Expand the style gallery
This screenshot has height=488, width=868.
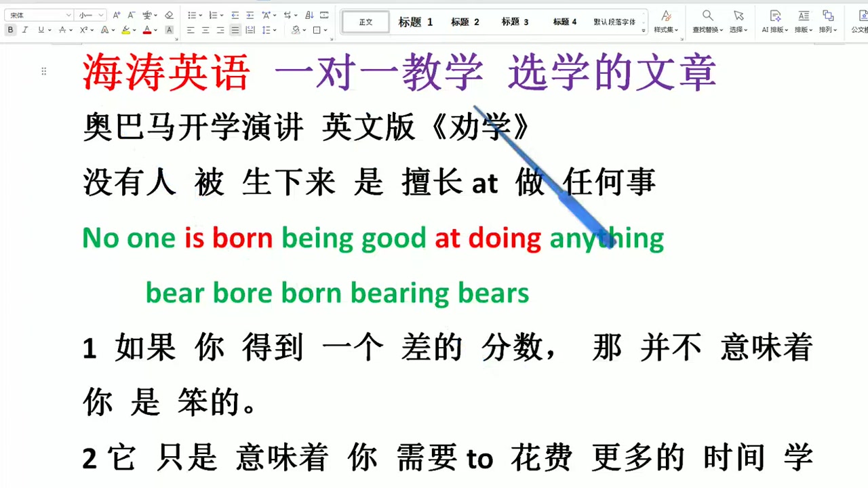tap(644, 30)
